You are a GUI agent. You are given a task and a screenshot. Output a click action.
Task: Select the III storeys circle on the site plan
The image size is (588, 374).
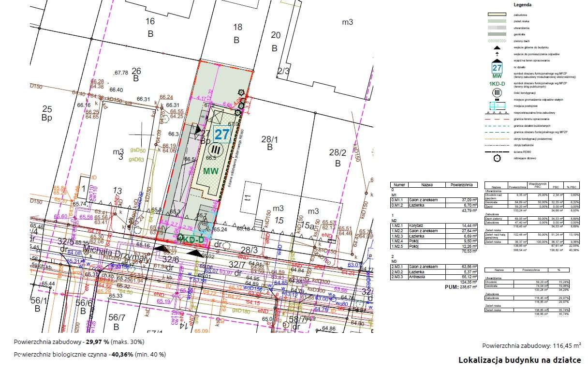coord(215,150)
